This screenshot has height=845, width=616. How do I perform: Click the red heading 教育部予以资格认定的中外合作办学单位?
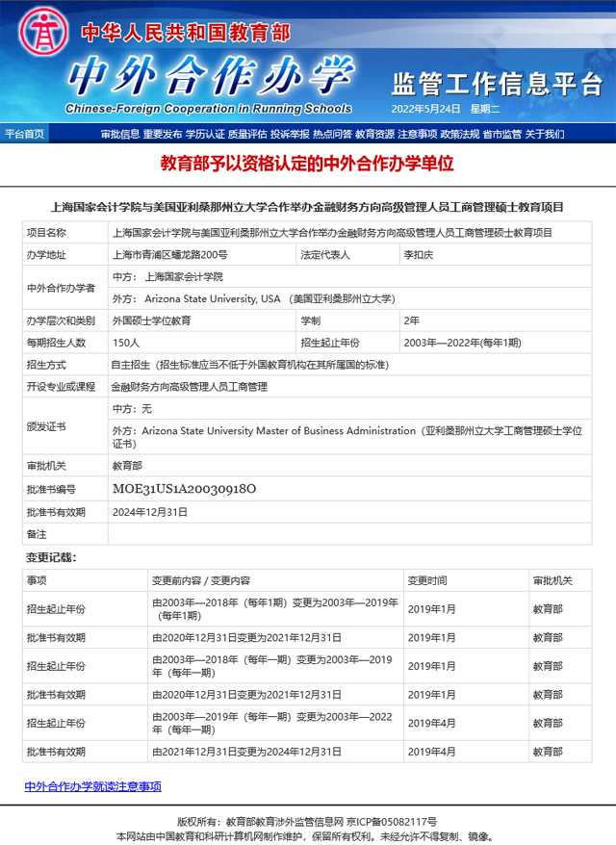click(x=307, y=164)
